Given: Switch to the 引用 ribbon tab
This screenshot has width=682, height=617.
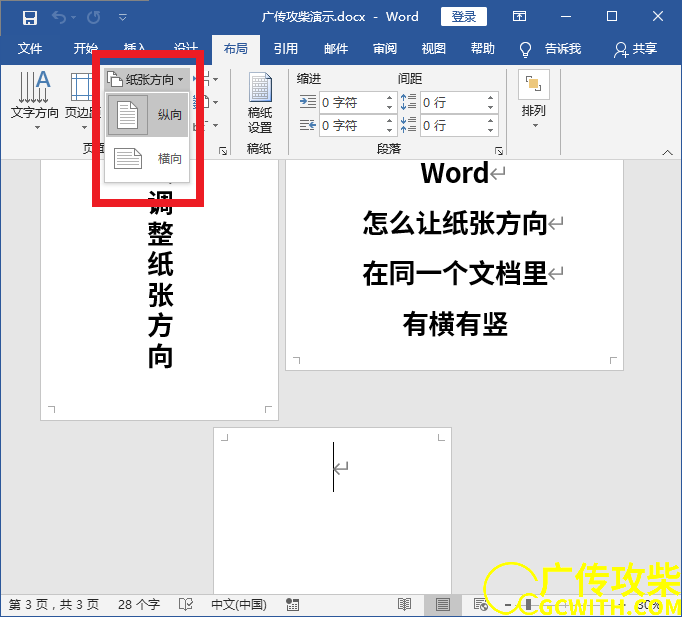Looking at the screenshot, I should (x=286, y=48).
